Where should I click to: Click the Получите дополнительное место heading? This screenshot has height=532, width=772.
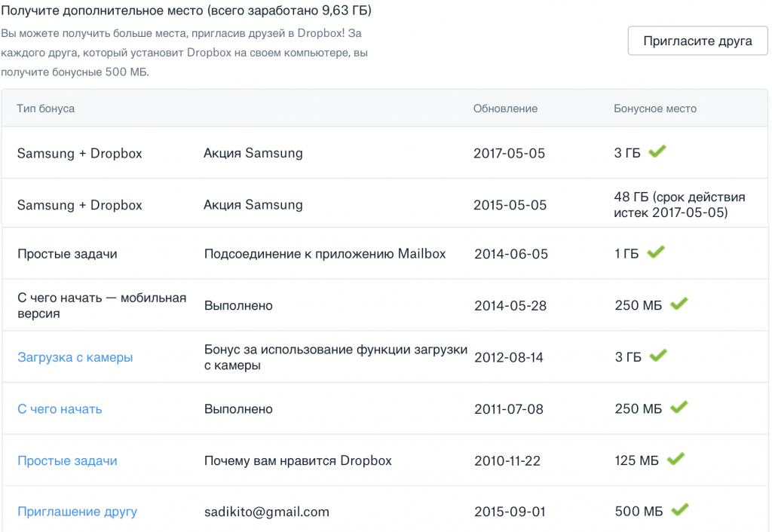pos(185,12)
